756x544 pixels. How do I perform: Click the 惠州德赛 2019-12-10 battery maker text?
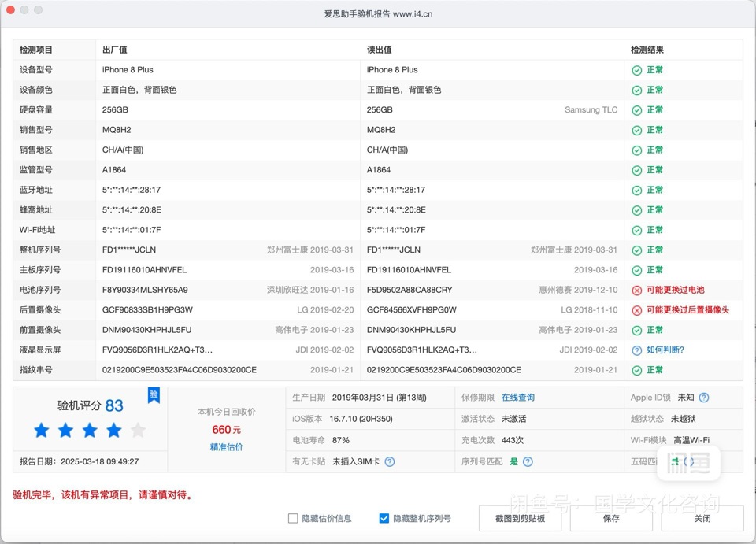[578, 290]
